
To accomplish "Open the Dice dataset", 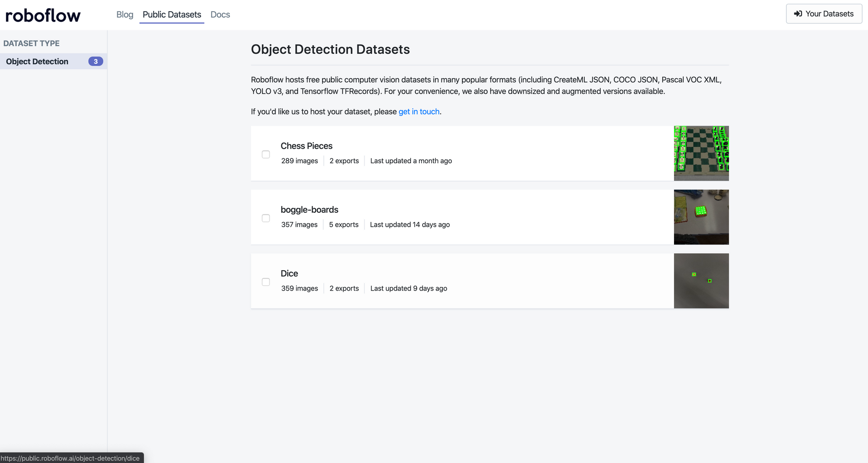I will click(289, 273).
